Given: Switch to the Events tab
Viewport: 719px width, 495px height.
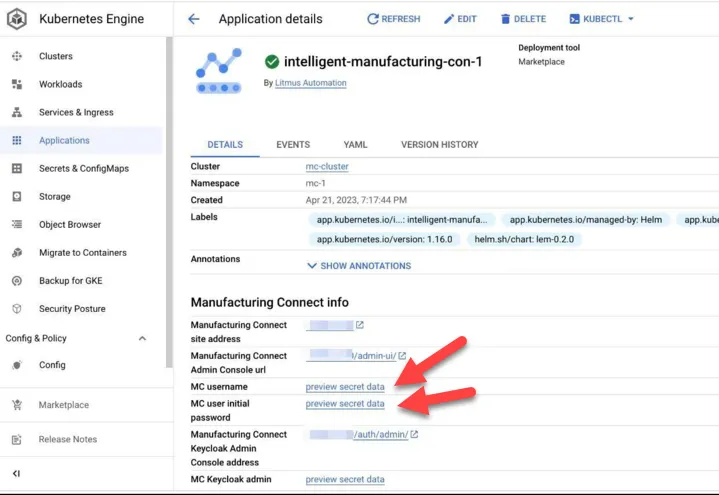Looking at the screenshot, I should coord(293,145).
